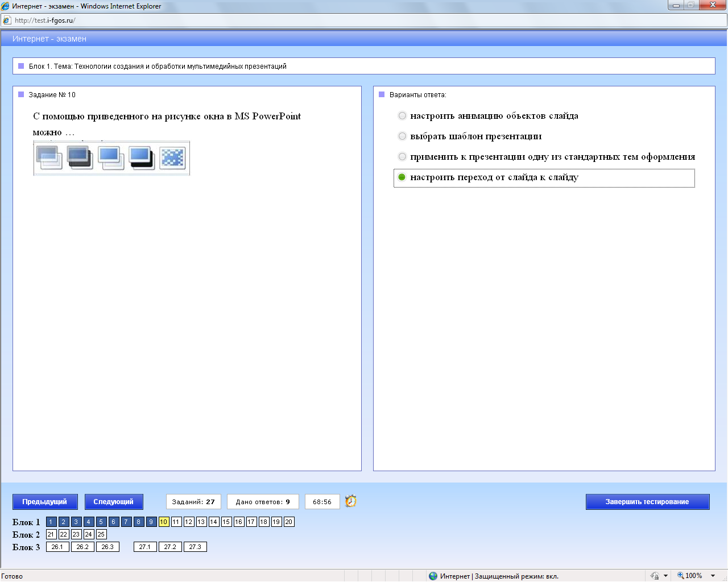The image size is (728, 582).
Task: Click the 68:56 remaining time display
Action: click(322, 502)
